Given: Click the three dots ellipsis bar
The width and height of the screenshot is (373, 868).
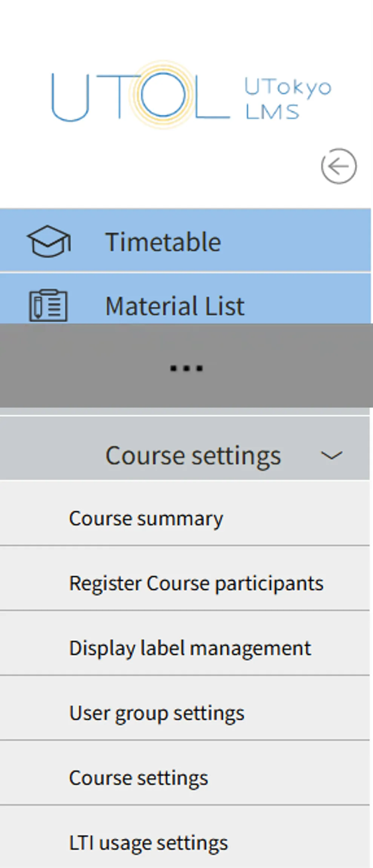Looking at the screenshot, I should point(186,365).
